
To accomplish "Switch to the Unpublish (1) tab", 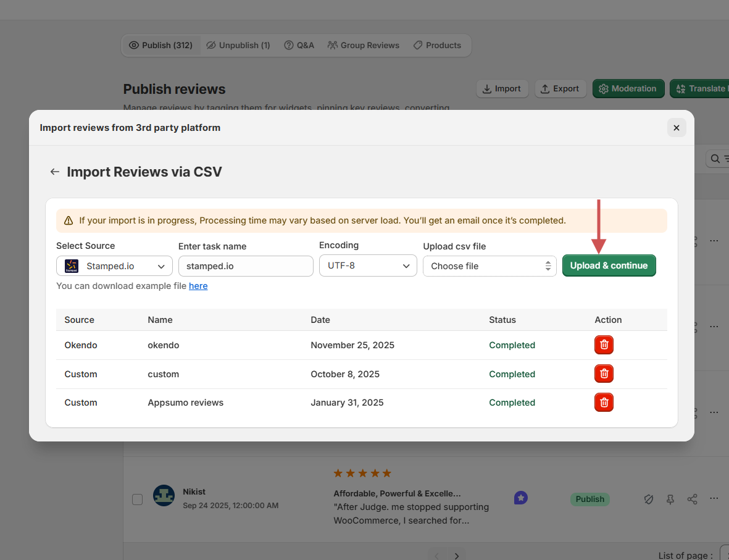I will (238, 45).
